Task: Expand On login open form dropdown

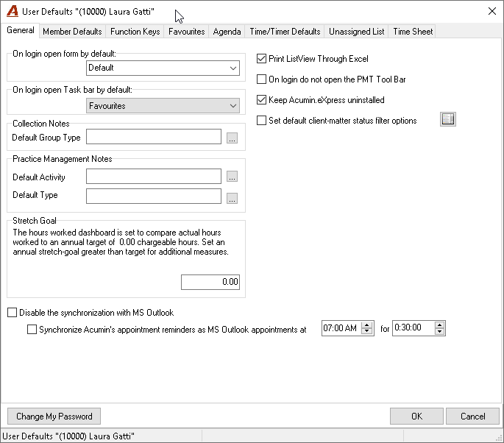Action: pos(163,68)
